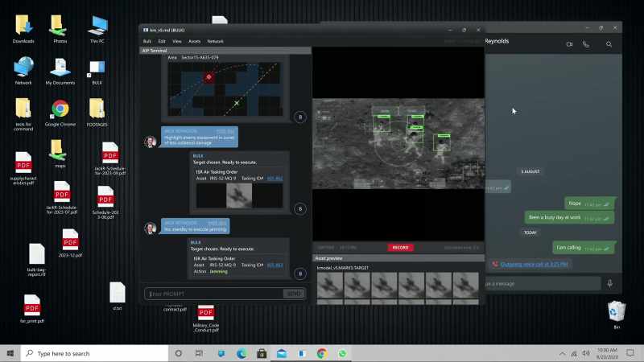Show hidden system tray icons chevron
Image resolution: width=644 pixels, height=362 pixels.
(x=562, y=353)
